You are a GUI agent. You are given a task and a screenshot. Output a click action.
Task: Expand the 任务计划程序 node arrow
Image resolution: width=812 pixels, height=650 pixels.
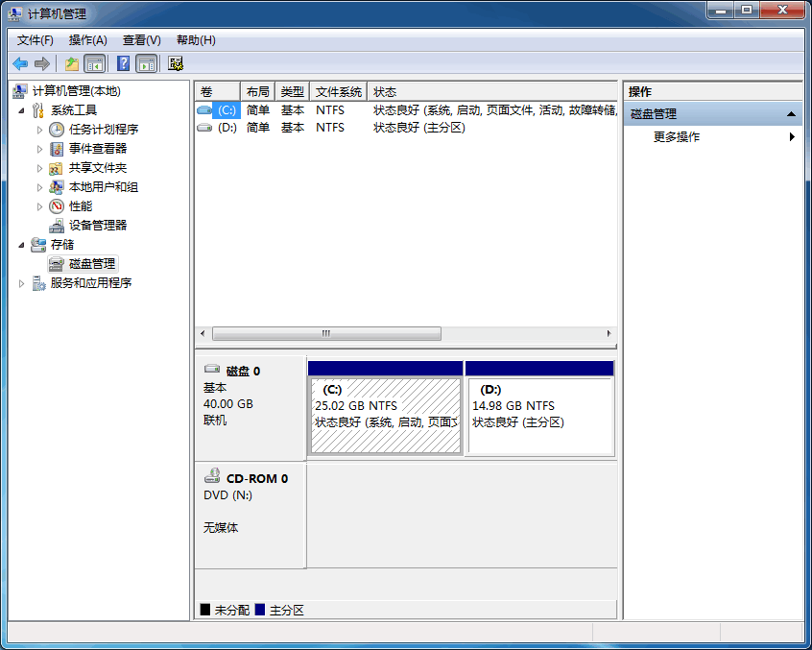(39, 130)
